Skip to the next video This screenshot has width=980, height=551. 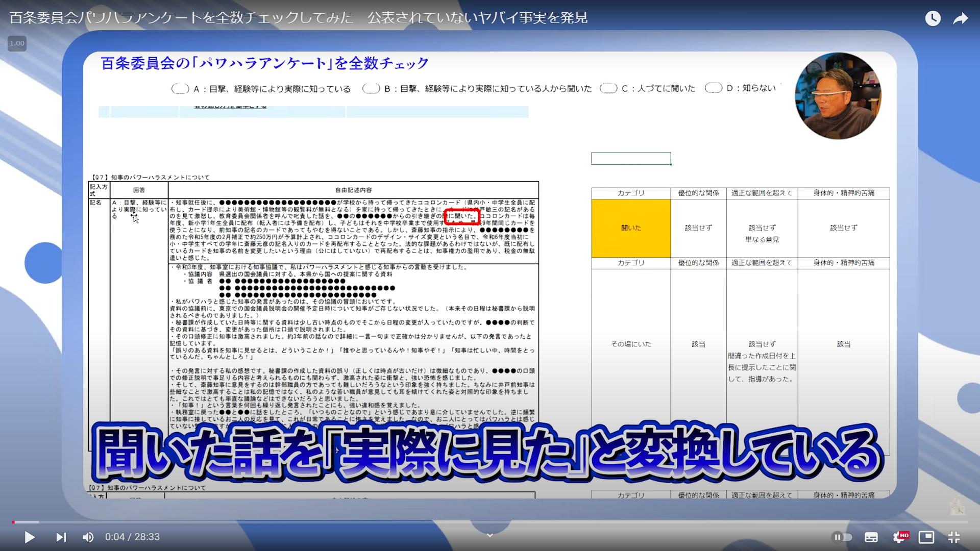point(61,537)
